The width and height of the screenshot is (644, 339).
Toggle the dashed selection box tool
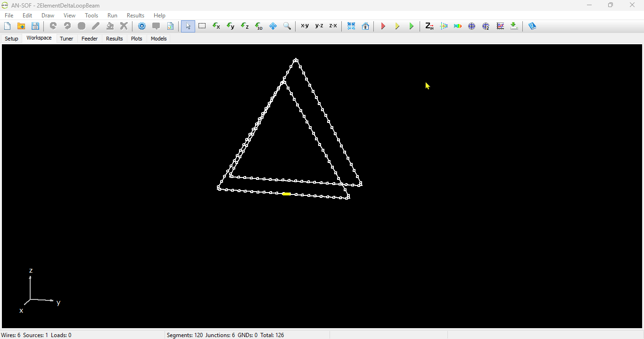tap(202, 26)
